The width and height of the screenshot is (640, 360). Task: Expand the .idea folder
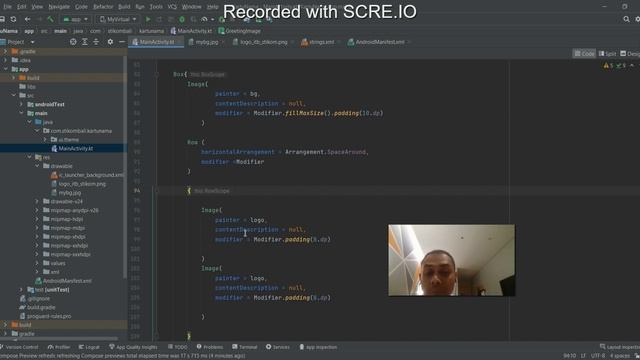pyautogui.click(x=5, y=60)
